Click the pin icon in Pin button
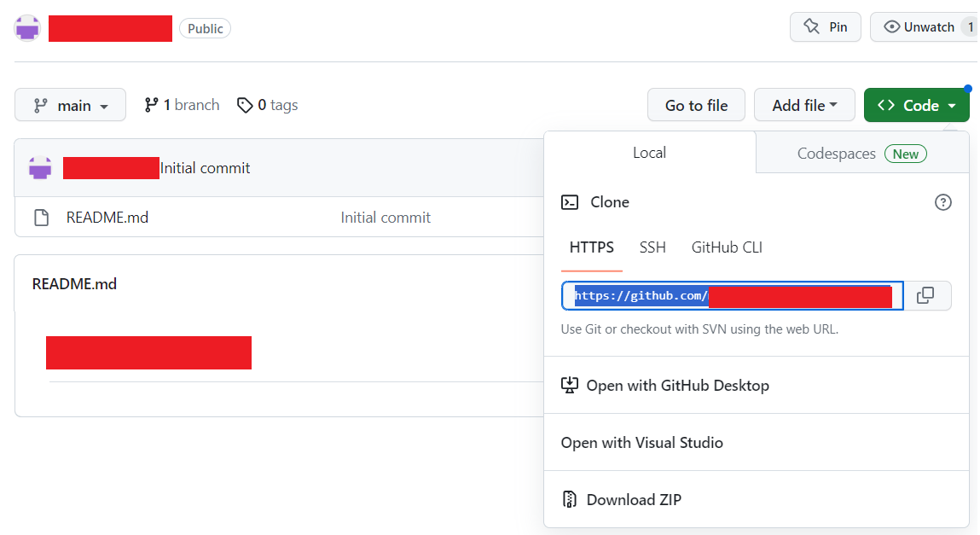Viewport: 980px width, 535px height. click(811, 26)
